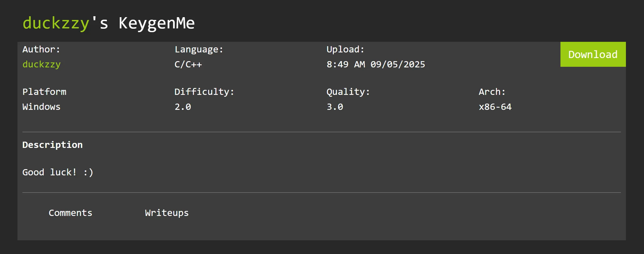Click the Difficulty: label

coord(204,92)
